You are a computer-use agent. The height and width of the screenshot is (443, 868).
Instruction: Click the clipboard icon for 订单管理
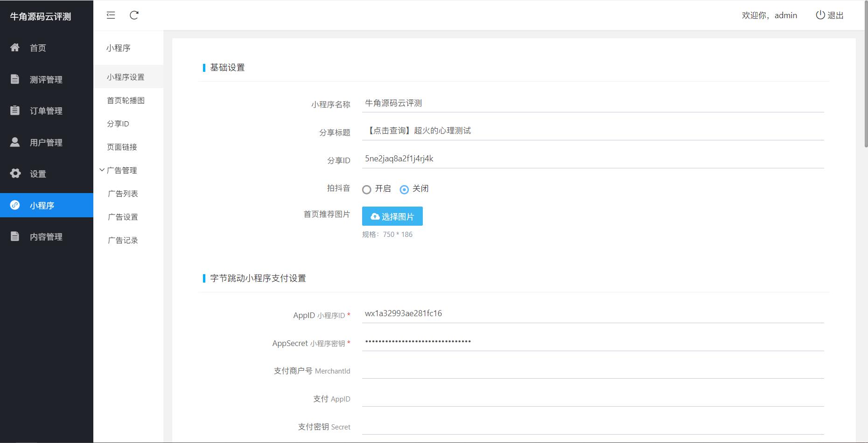click(x=15, y=111)
